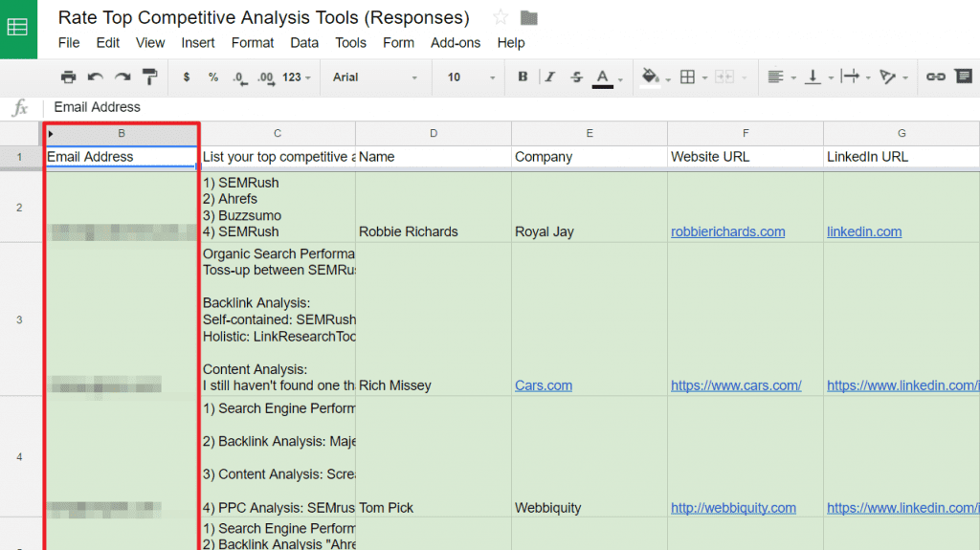
Task: Apply strikethrough formatting
Action: pyautogui.click(x=576, y=77)
